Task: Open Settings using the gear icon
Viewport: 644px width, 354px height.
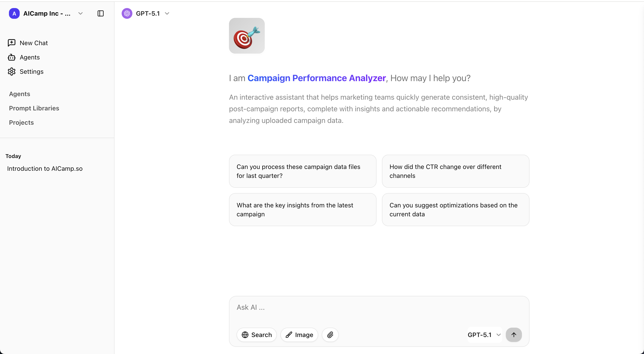Action: [x=11, y=72]
